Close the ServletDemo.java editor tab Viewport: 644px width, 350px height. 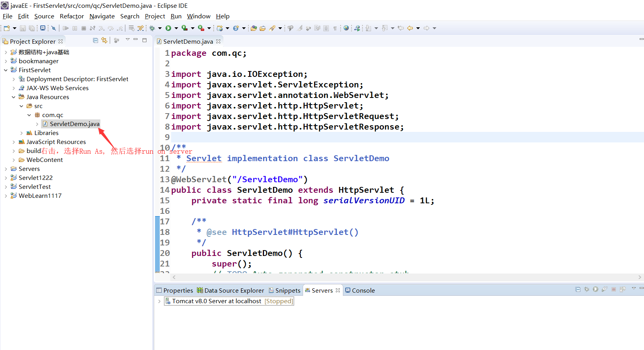point(218,41)
